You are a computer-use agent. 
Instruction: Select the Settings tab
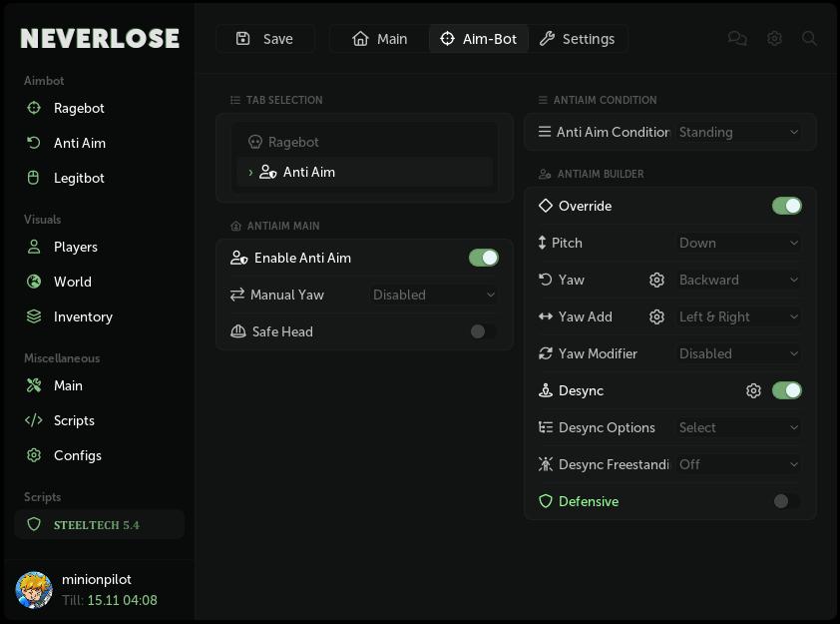point(579,39)
